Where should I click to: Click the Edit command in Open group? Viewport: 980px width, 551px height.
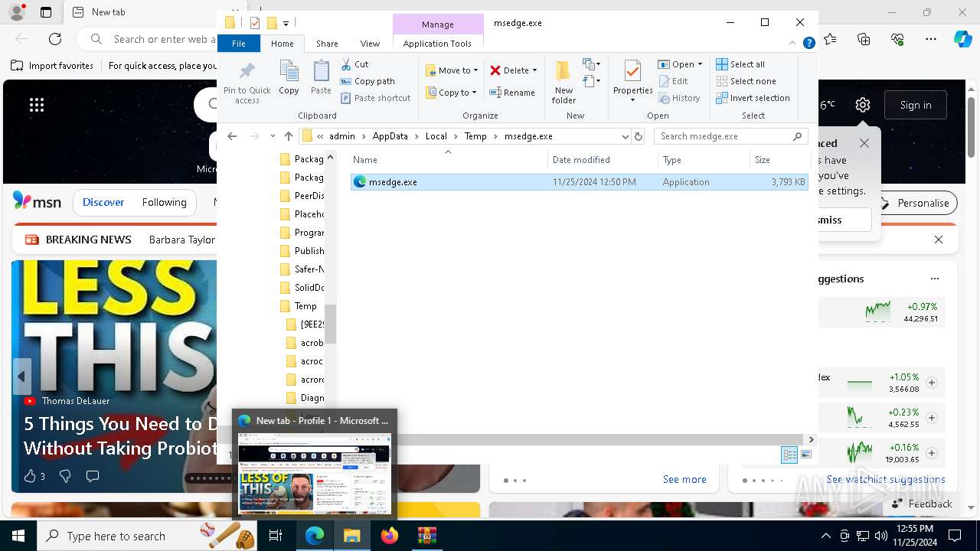click(x=673, y=81)
